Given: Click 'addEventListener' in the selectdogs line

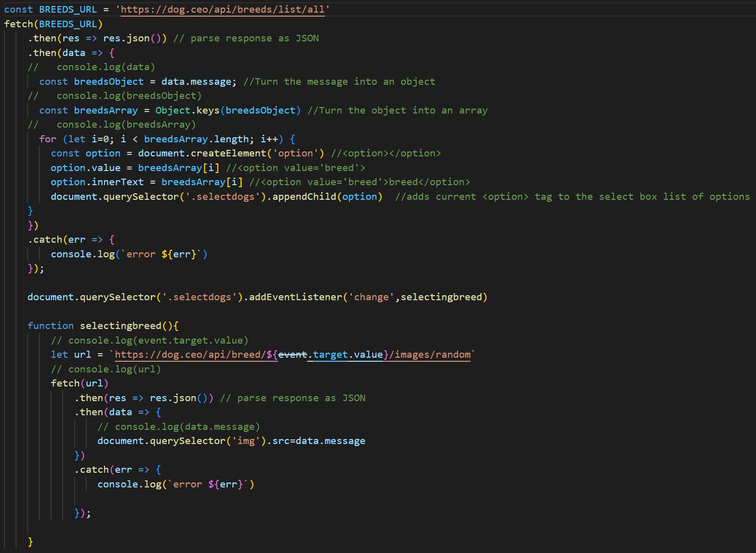Looking at the screenshot, I should click(x=295, y=297).
